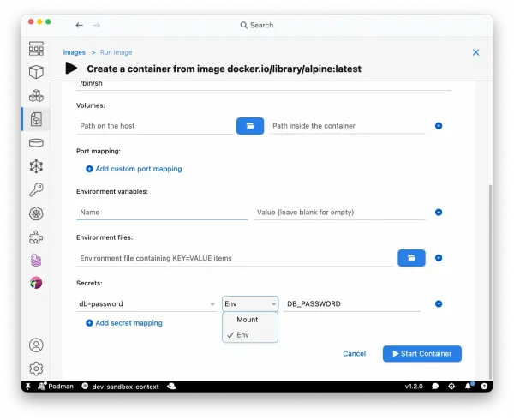Viewport: 514px width, 420px height.
Task: Add environment file plus icon
Action: (x=439, y=258)
